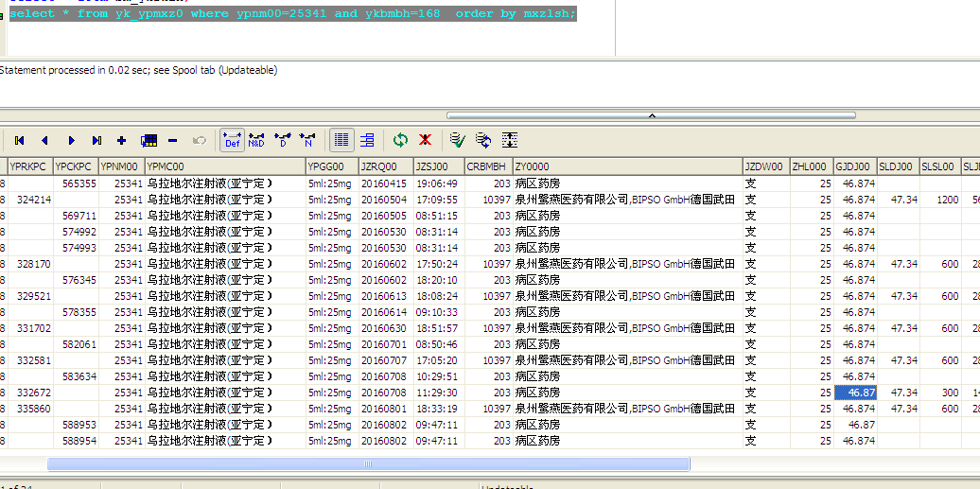Click the YPGG00 column header
Image resolution: width=980 pixels, height=489 pixels.
333,167
